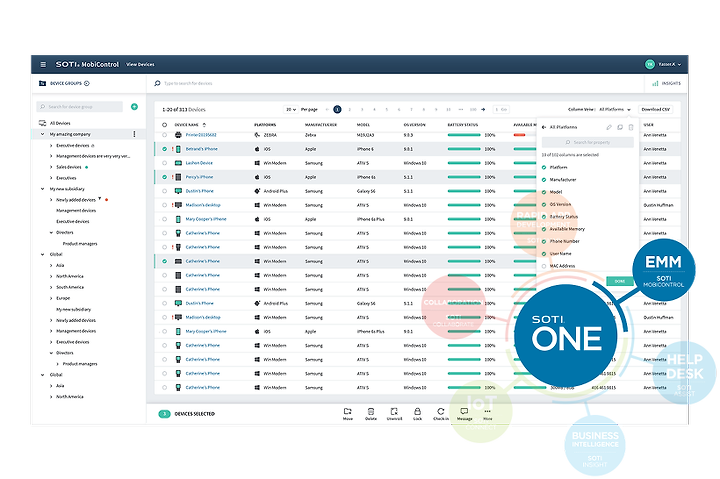Click Download CSV button

tap(655, 109)
